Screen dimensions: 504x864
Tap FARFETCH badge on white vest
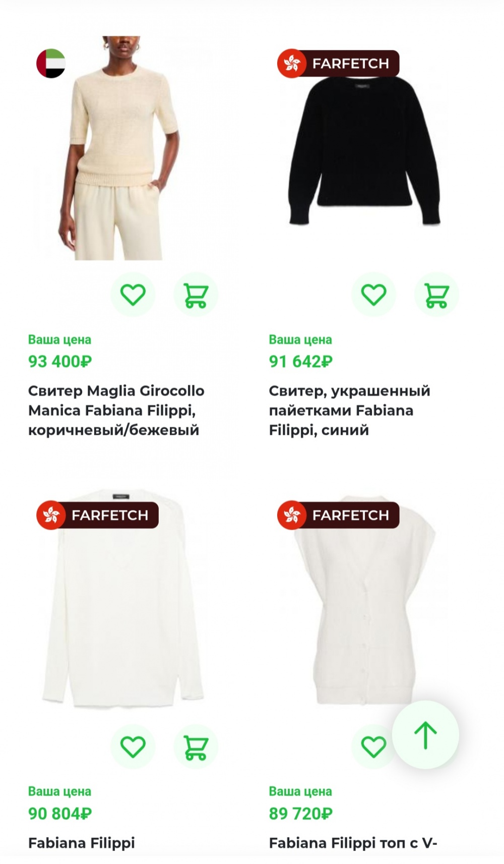338,515
